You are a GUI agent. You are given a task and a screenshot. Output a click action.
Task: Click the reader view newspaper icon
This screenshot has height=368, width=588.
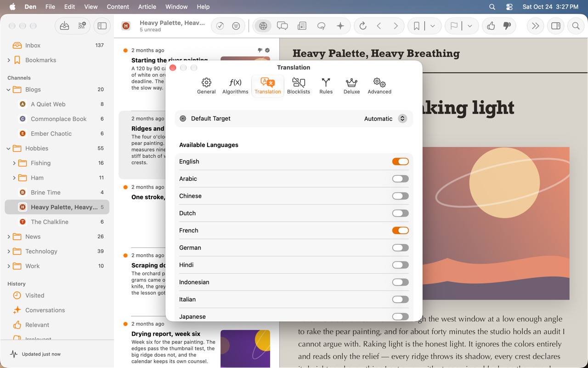pyautogui.click(x=302, y=26)
